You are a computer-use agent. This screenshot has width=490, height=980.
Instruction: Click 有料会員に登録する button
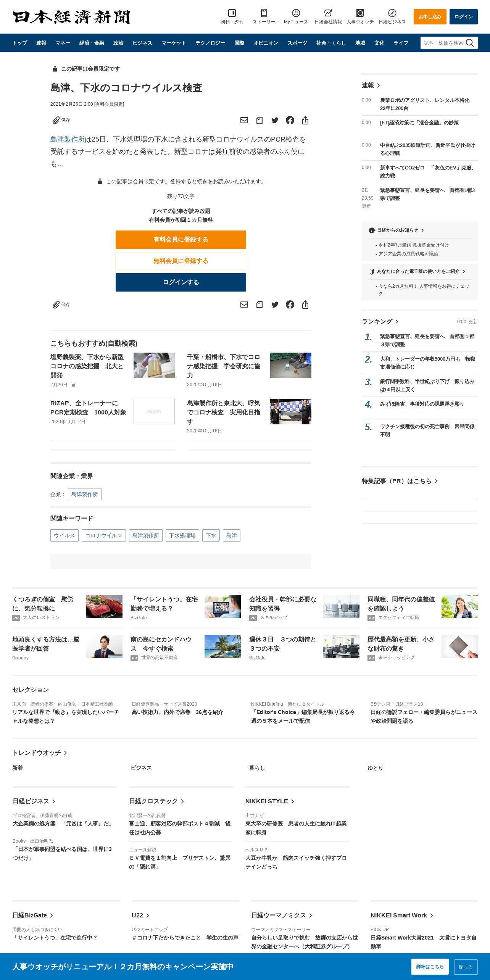point(181,240)
